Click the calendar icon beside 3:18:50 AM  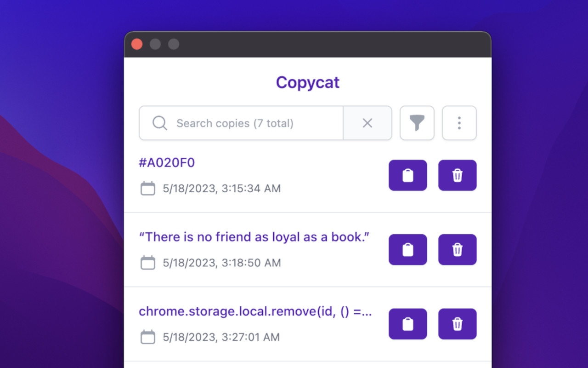(147, 263)
